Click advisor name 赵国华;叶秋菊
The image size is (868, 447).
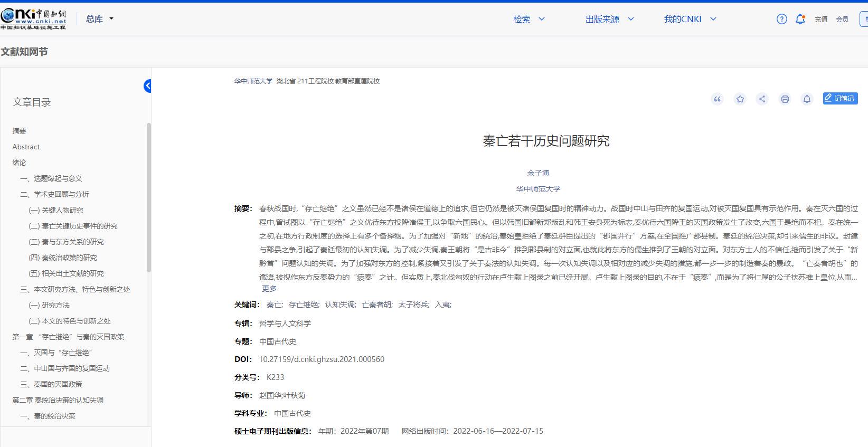tap(282, 395)
